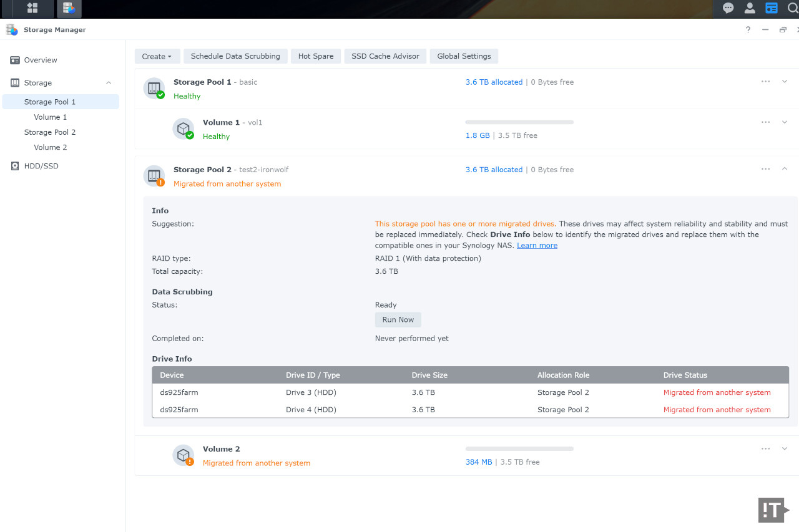Expand the Volume 2 details chevron
Viewport: 799px width, 532px height.
[x=785, y=448]
